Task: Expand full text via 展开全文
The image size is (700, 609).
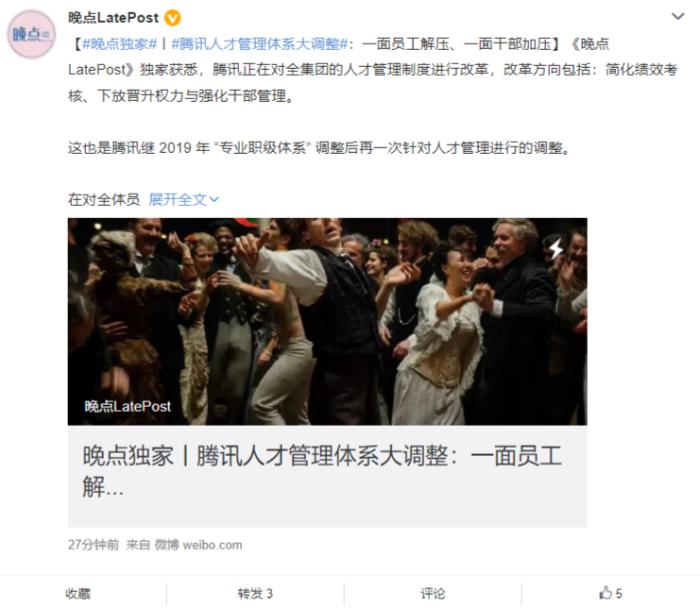Action: pyautogui.click(x=178, y=199)
